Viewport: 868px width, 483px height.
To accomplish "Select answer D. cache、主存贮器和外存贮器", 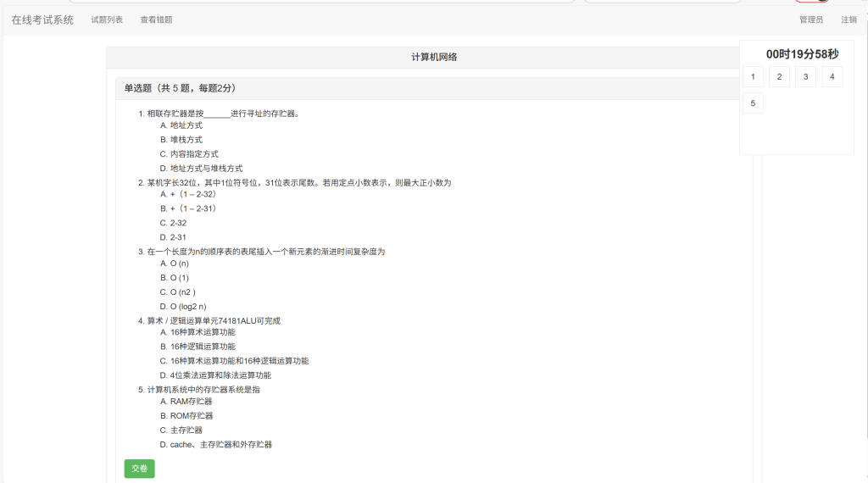I will [x=216, y=445].
